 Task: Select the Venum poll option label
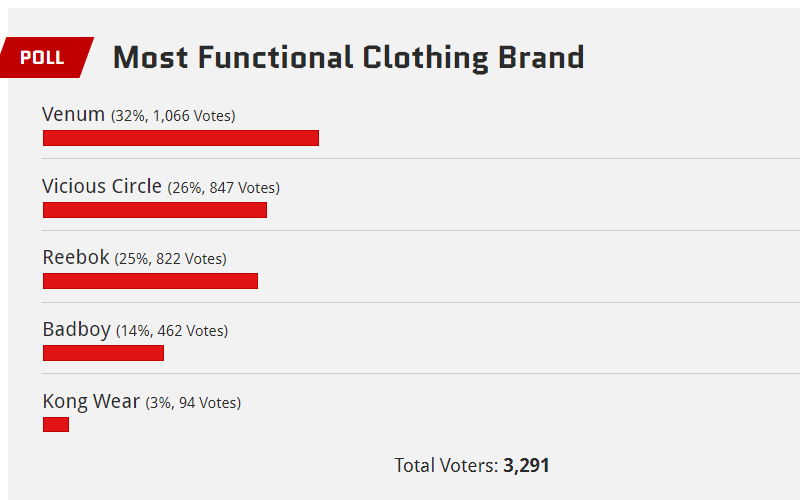pyautogui.click(x=73, y=115)
